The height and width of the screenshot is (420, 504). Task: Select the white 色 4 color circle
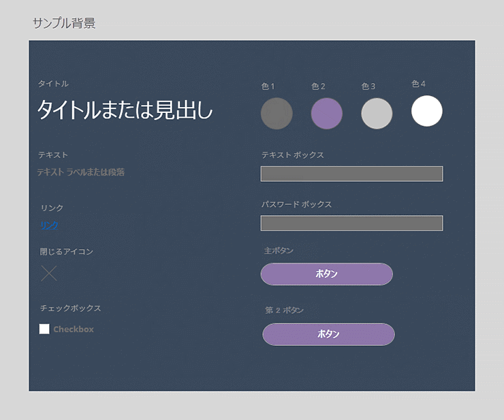427,111
